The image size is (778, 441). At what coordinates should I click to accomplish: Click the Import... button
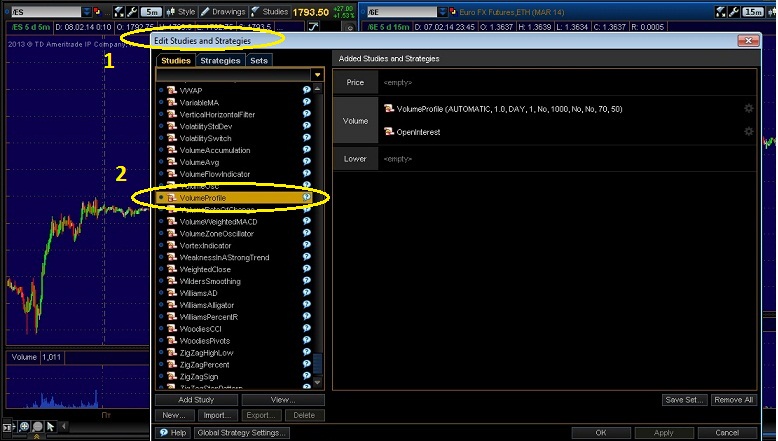pos(217,415)
